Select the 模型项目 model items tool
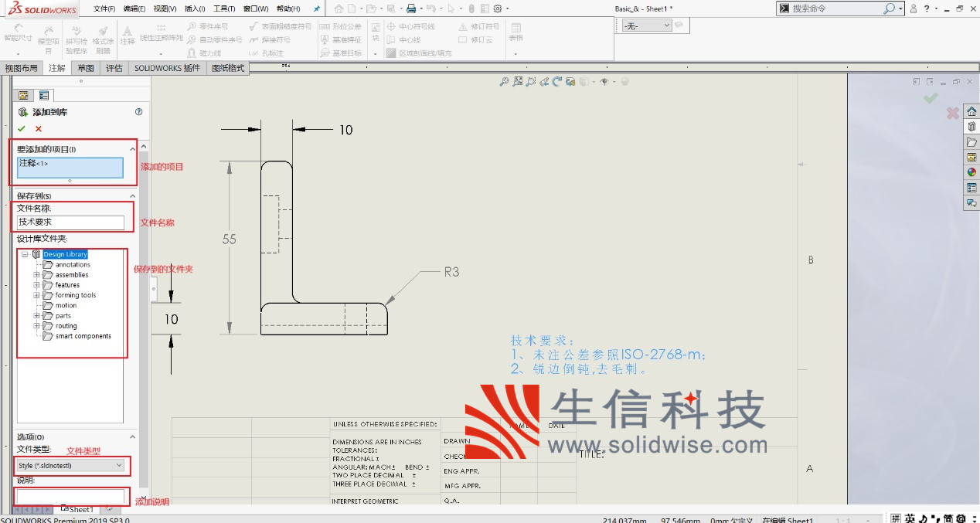 (x=48, y=39)
